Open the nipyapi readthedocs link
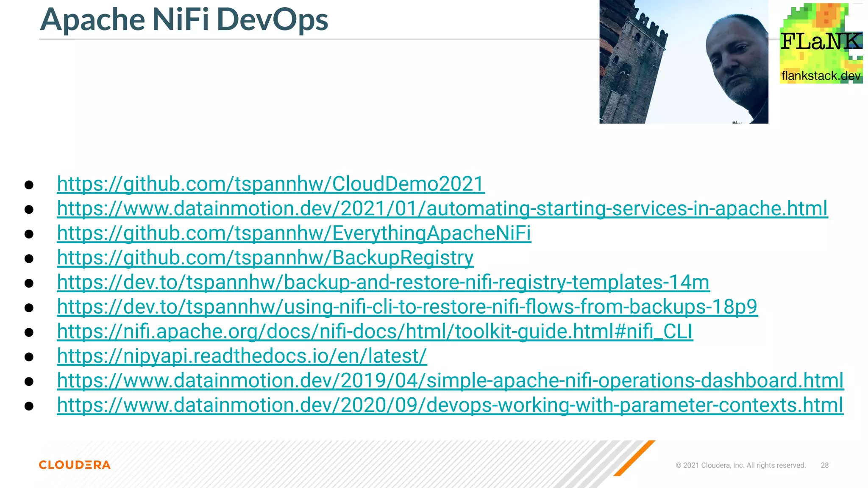The height and width of the screenshot is (488, 868). pos(242,356)
